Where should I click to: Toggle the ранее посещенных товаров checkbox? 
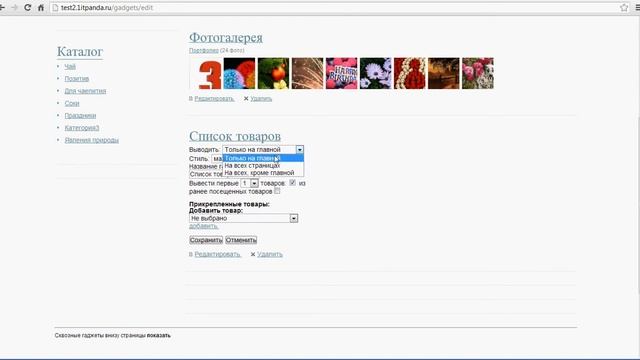(x=278, y=191)
